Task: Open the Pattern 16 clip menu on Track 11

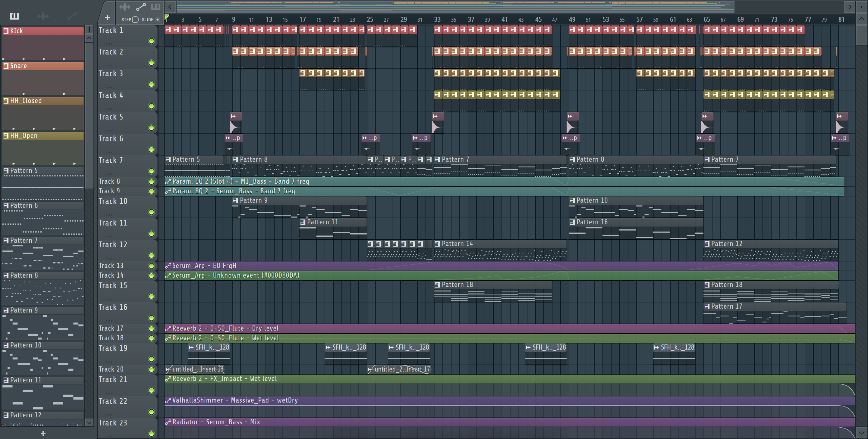Action: 572,222
